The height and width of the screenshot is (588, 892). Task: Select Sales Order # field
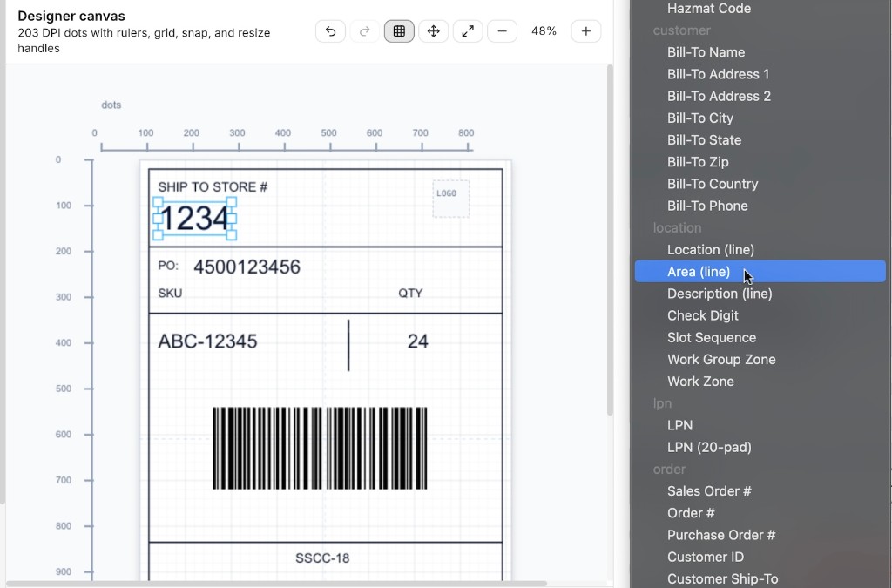coord(760,491)
